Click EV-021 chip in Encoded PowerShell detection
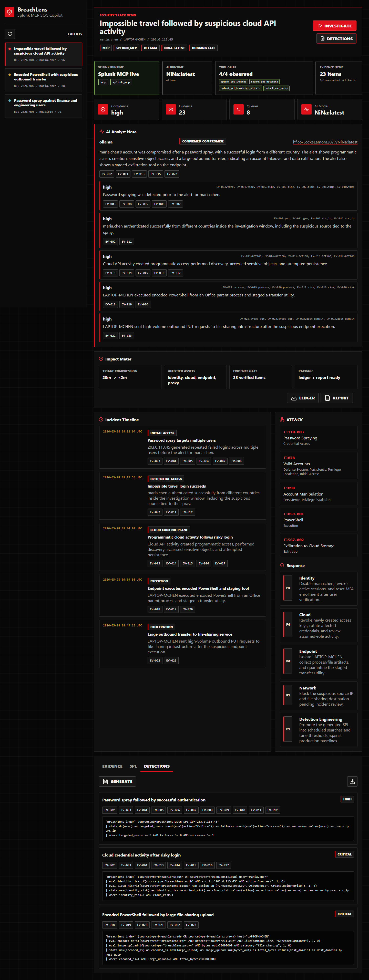The image size is (369, 980). coord(158,925)
